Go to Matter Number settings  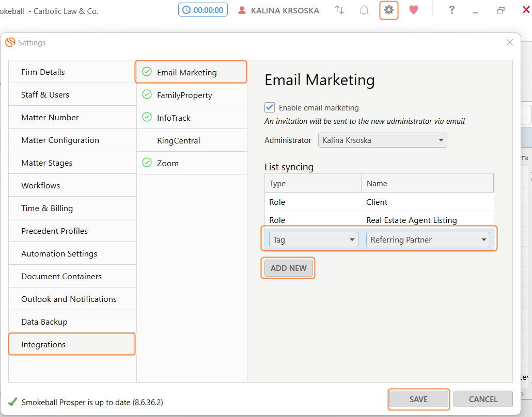pyautogui.click(x=72, y=117)
